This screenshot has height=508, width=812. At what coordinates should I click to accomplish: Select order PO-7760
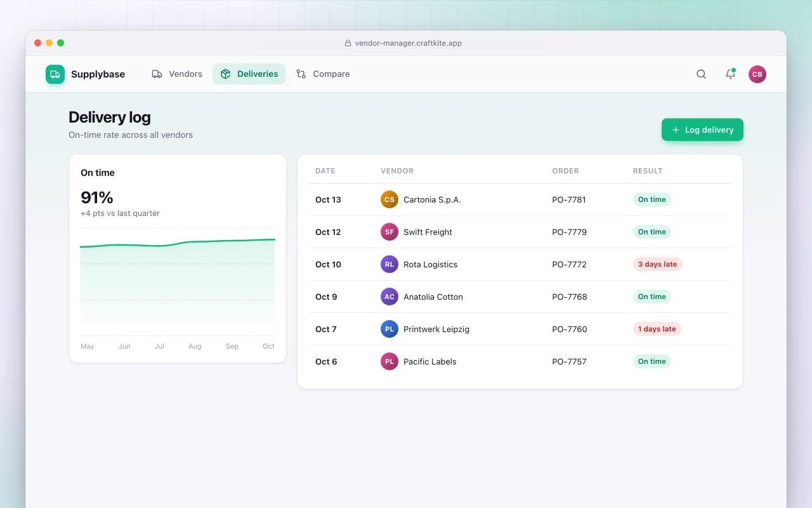(x=570, y=329)
